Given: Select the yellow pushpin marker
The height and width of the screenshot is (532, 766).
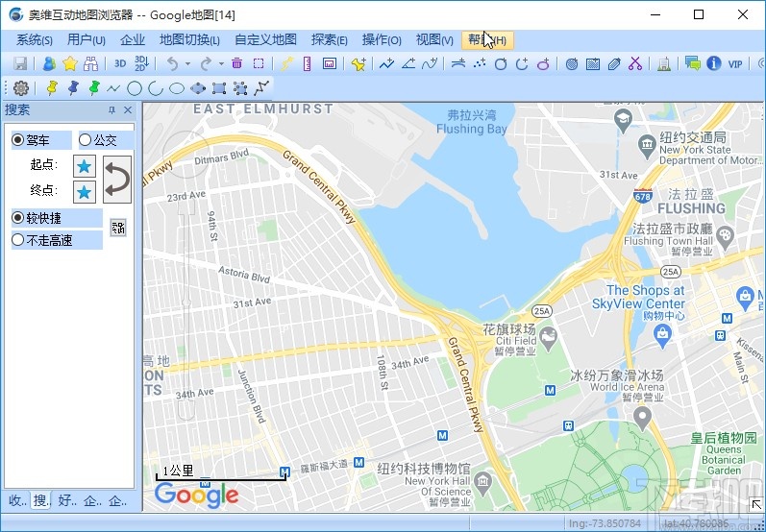Looking at the screenshot, I should point(52,87).
